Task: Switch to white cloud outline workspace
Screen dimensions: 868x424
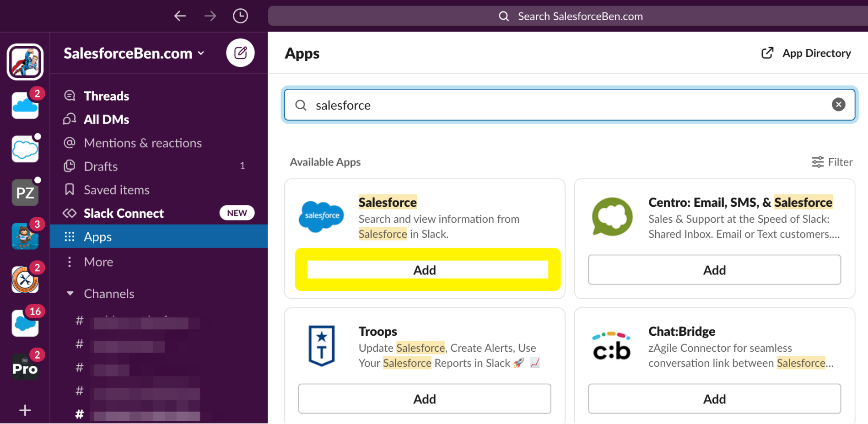Action: [x=25, y=149]
